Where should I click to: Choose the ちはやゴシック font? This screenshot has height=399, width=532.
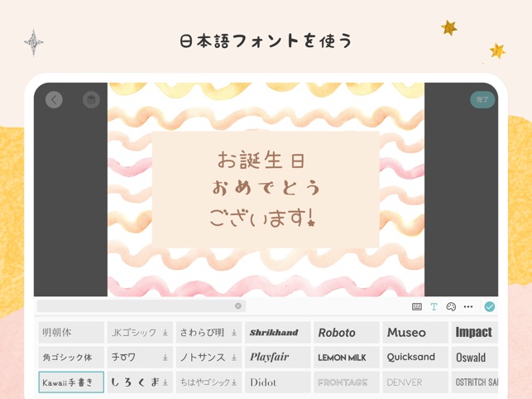[x=208, y=382]
